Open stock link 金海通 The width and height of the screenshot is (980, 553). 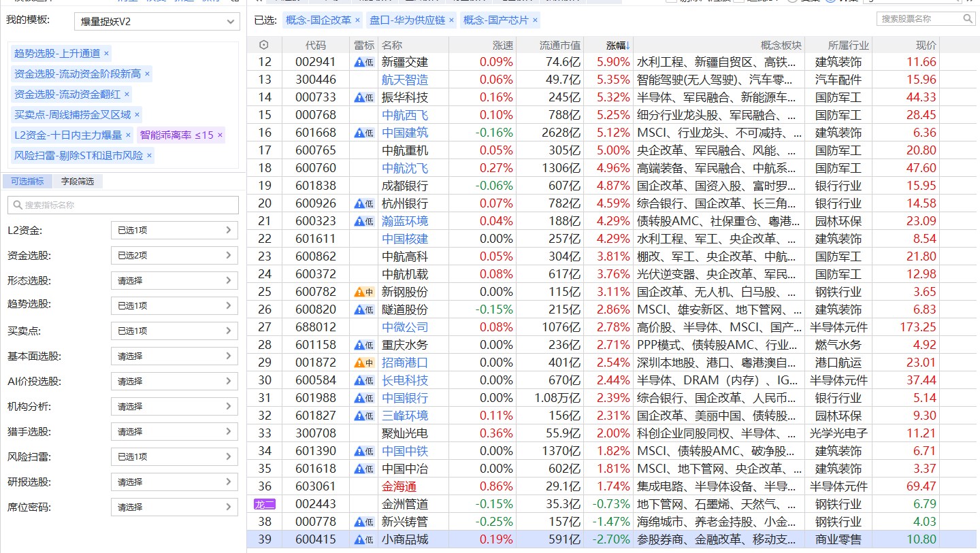[x=399, y=486]
